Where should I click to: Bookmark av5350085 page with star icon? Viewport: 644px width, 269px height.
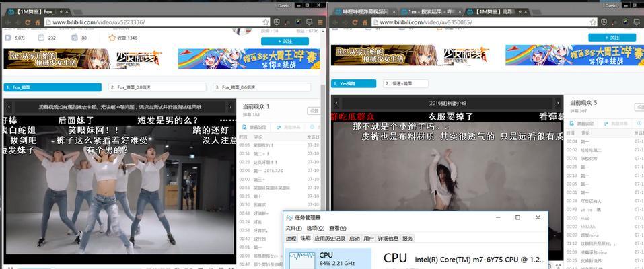tap(594, 22)
